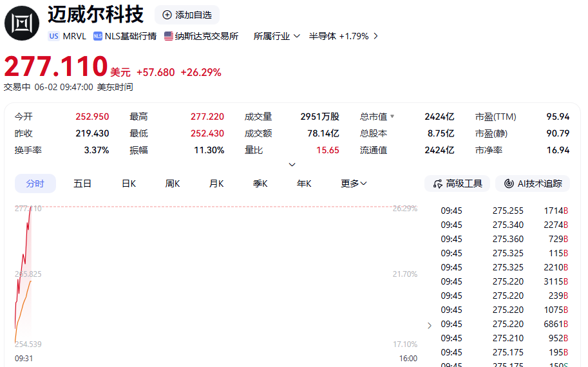Click the 市盈(静) value 90.79

pyautogui.click(x=558, y=133)
